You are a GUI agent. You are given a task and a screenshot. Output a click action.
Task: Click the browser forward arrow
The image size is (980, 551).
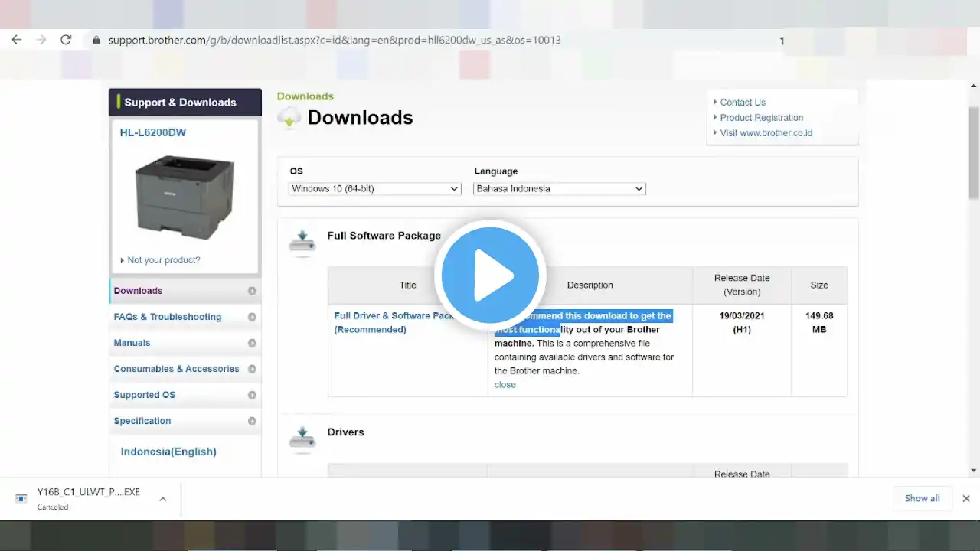click(41, 40)
